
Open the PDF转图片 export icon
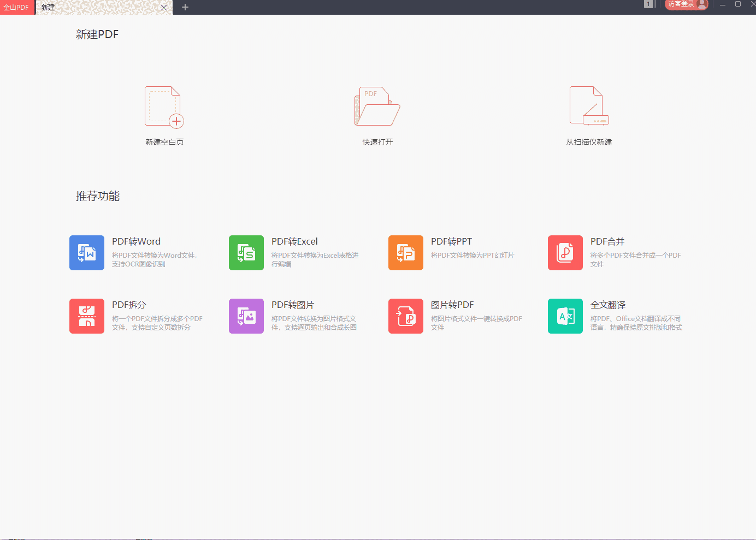tap(246, 316)
